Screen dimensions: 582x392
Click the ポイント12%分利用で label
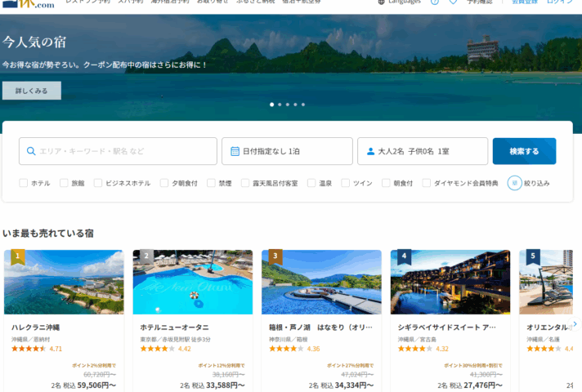pos(222,366)
